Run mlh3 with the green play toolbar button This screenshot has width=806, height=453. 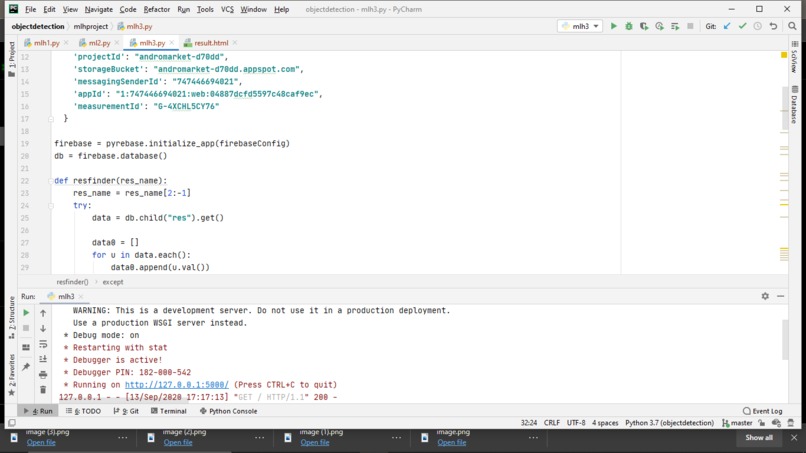click(613, 26)
